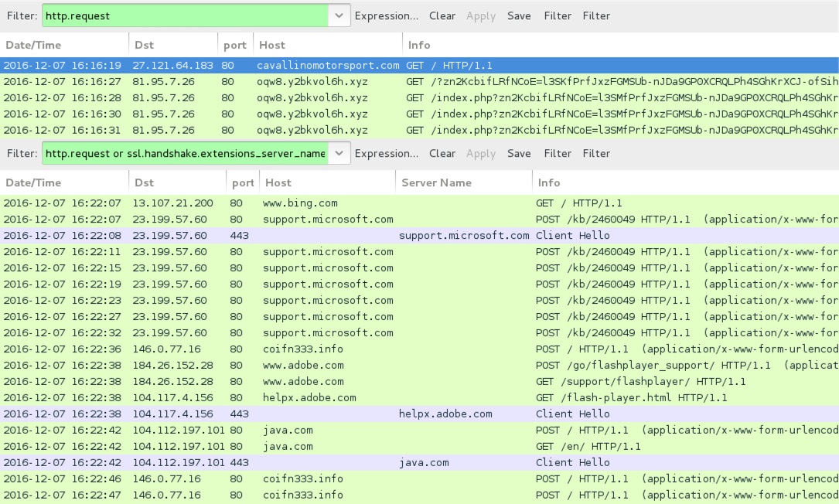Select the 16:22:23 POST /kb/2460049 packet
839x504 pixels.
(419, 300)
